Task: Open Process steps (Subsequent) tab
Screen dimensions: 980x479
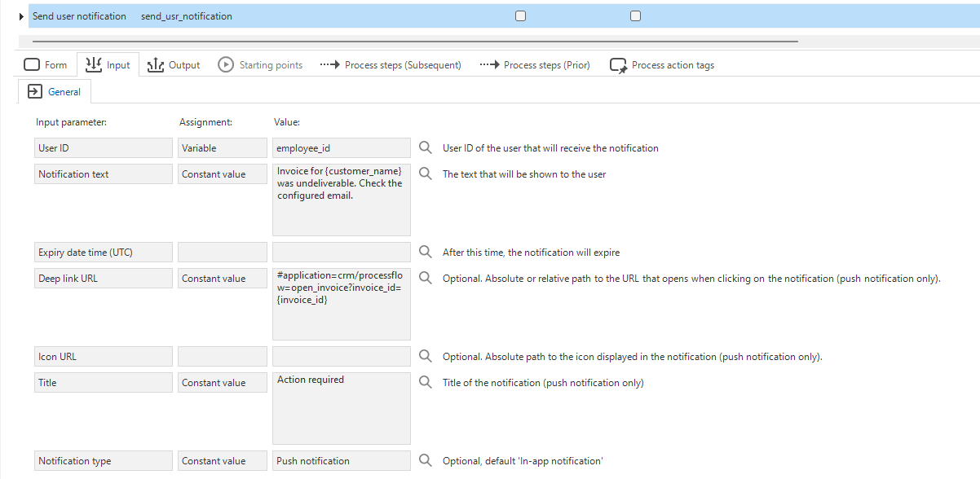Action: click(x=391, y=65)
